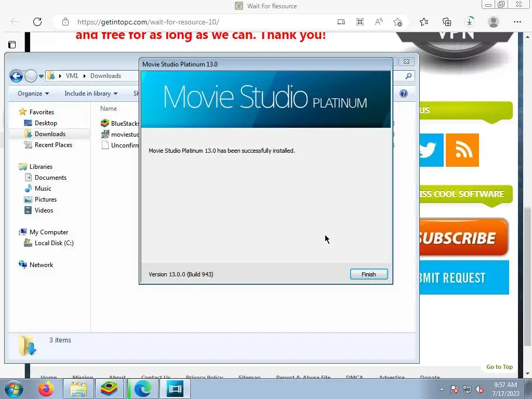Open the Windows Start menu

coord(14,389)
